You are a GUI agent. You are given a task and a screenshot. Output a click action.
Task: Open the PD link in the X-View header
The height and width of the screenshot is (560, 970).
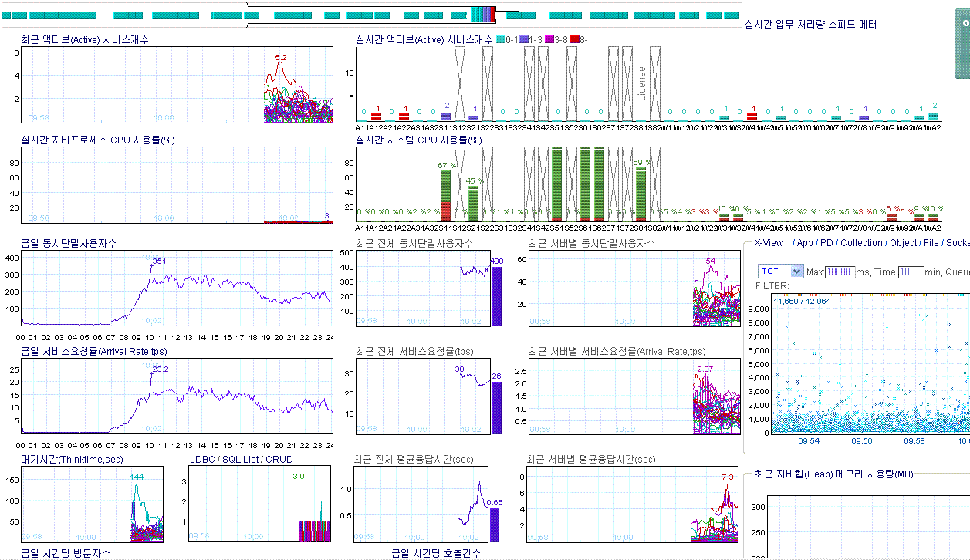coord(826,242)
